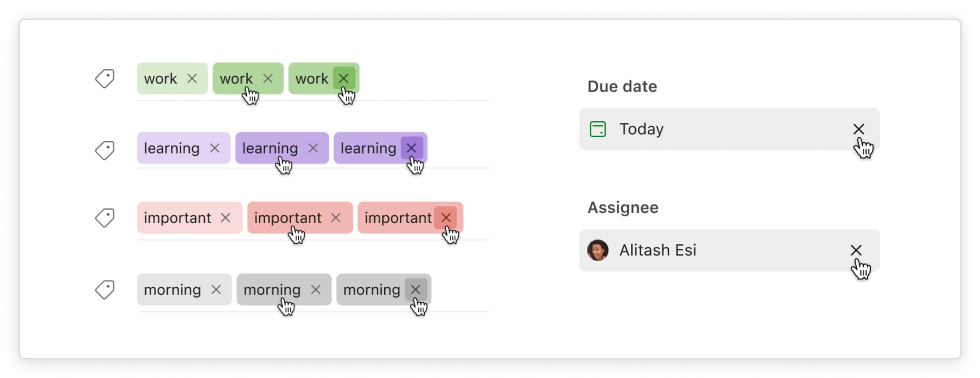Clear the Today due date
The width and height of the screenshot is (980, 378).
859,129
